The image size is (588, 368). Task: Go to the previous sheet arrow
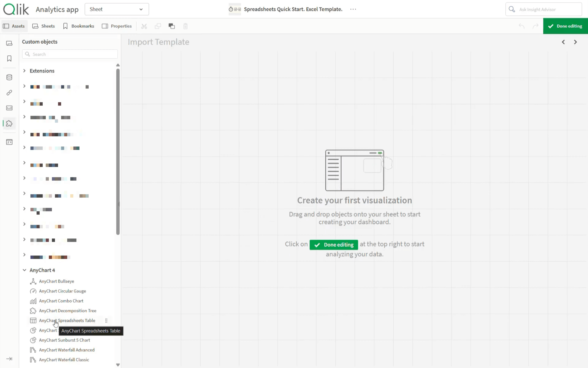pos(563,42)
